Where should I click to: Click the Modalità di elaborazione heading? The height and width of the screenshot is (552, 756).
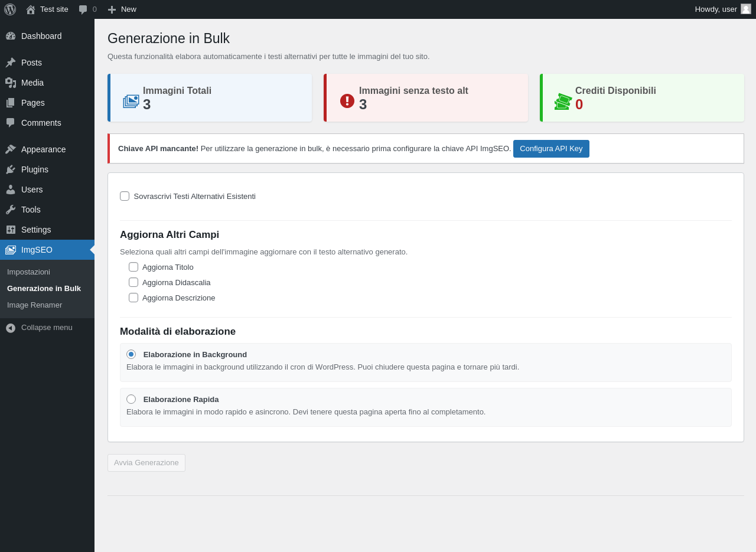178,332
